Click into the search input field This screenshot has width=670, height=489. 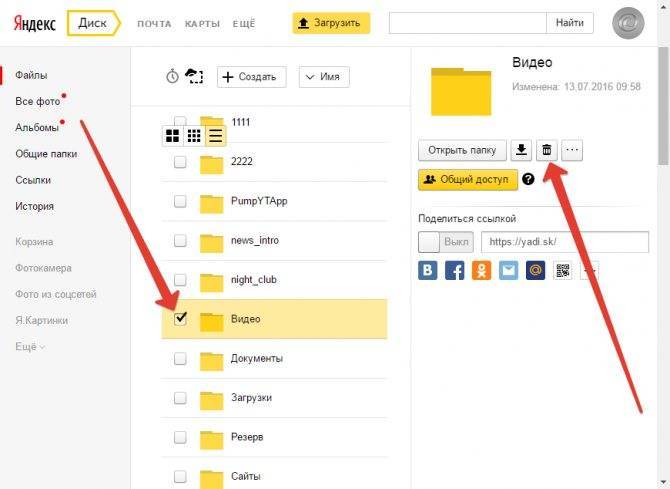(x=468, y=23)
